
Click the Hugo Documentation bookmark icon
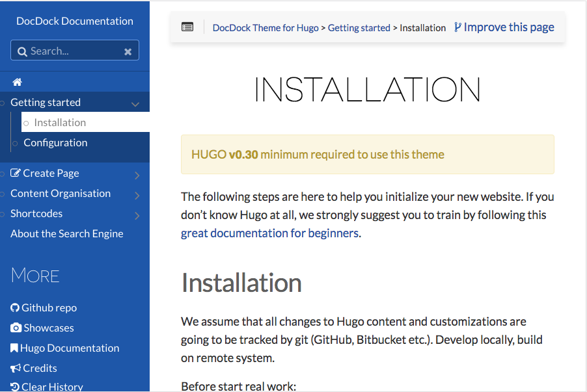point(14,348)
